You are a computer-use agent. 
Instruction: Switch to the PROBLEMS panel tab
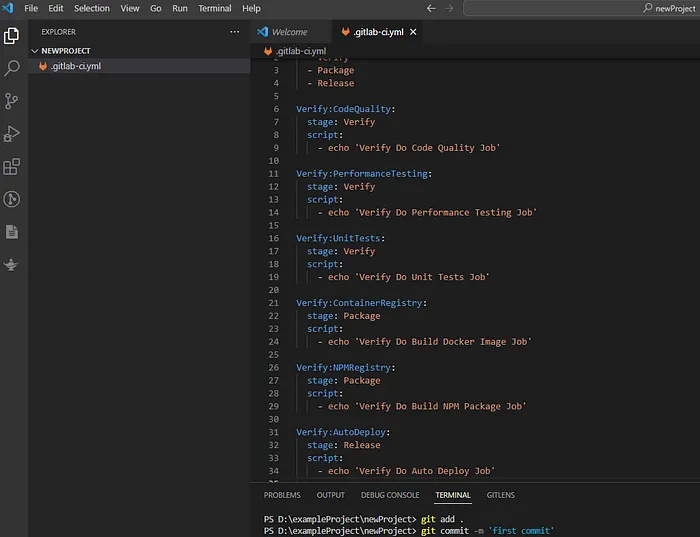coord(282,495)
